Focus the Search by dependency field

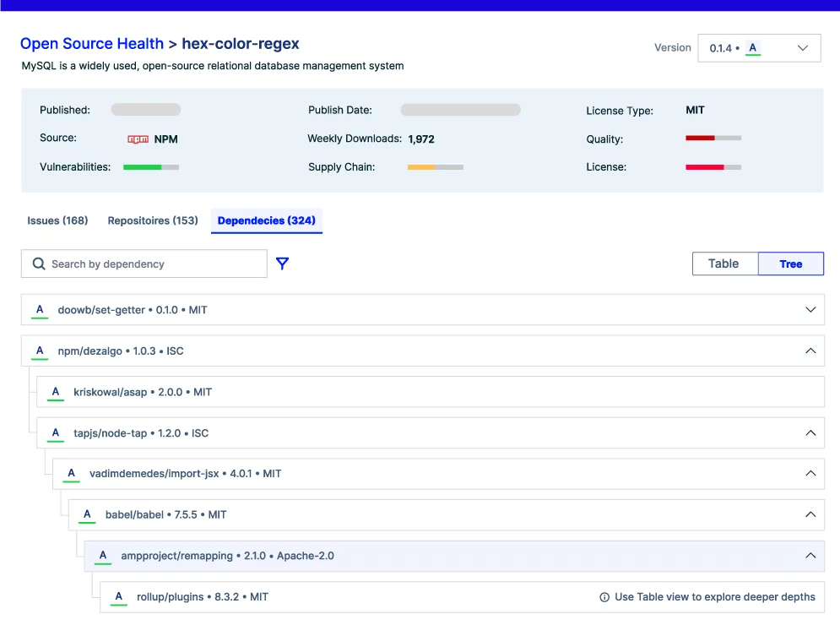pyautogui.click(x=144, y=264)
